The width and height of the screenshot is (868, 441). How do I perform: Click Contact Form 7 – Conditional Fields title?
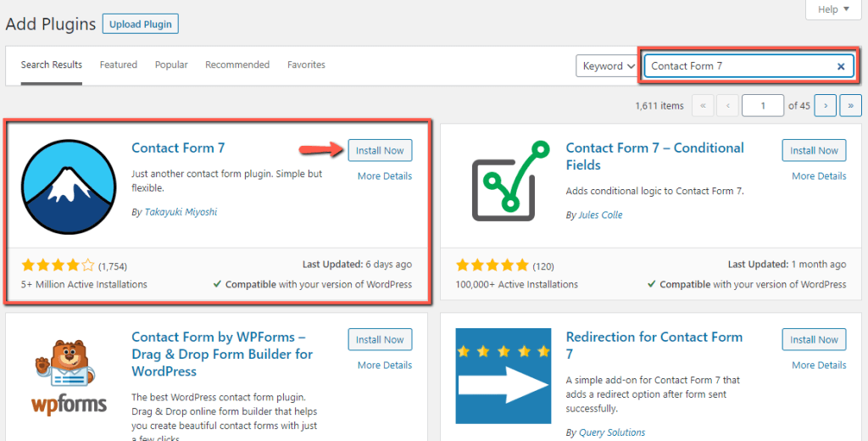point(655,156)
